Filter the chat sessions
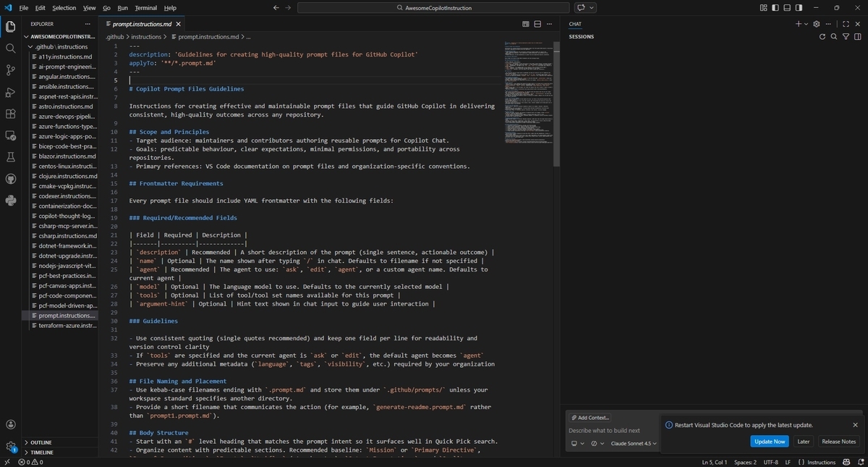 [x=846, y=36]
